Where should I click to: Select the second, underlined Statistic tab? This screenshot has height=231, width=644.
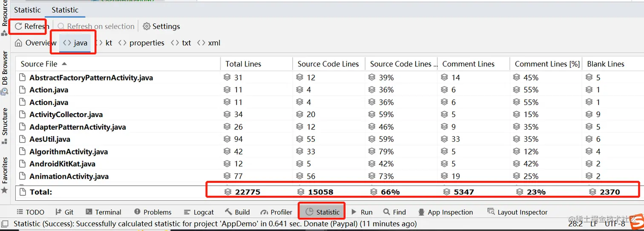click(65, 10)
